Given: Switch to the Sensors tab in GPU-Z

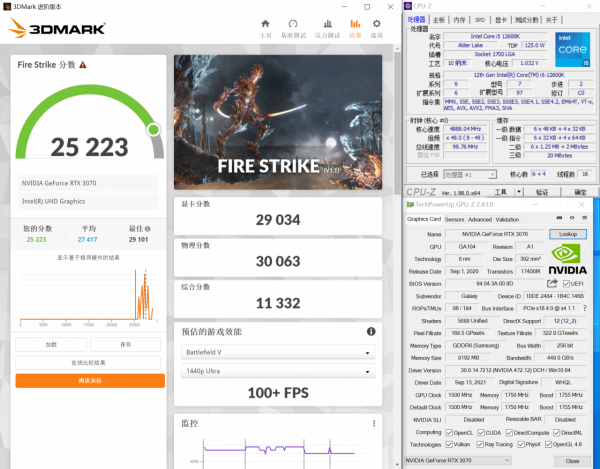Looking at the screenshot, I should pyautogui.click(x=454, y=219).
